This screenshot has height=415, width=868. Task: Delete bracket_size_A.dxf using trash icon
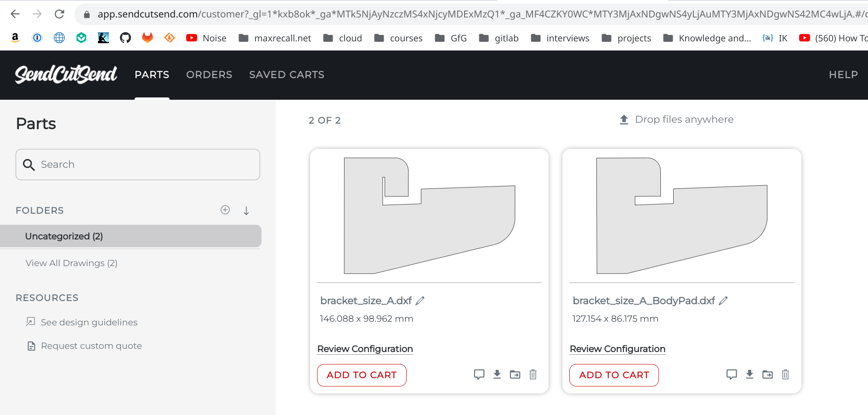(x=533, y=375)
